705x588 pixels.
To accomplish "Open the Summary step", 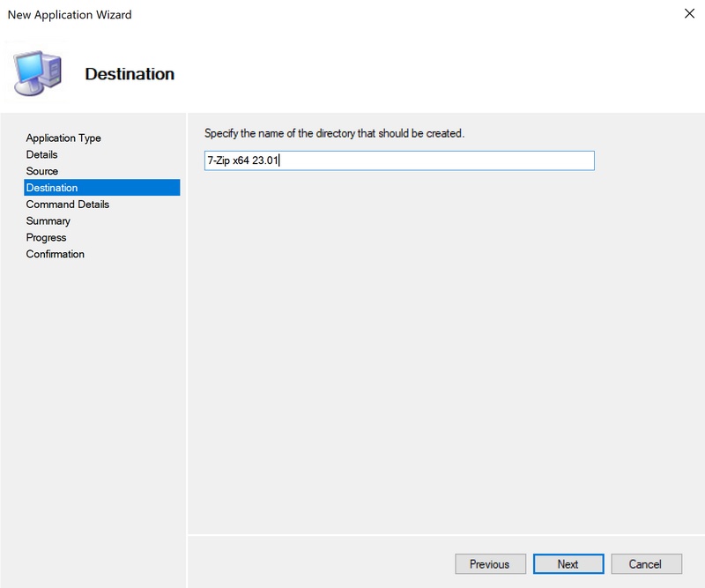I will coord(48,221).
